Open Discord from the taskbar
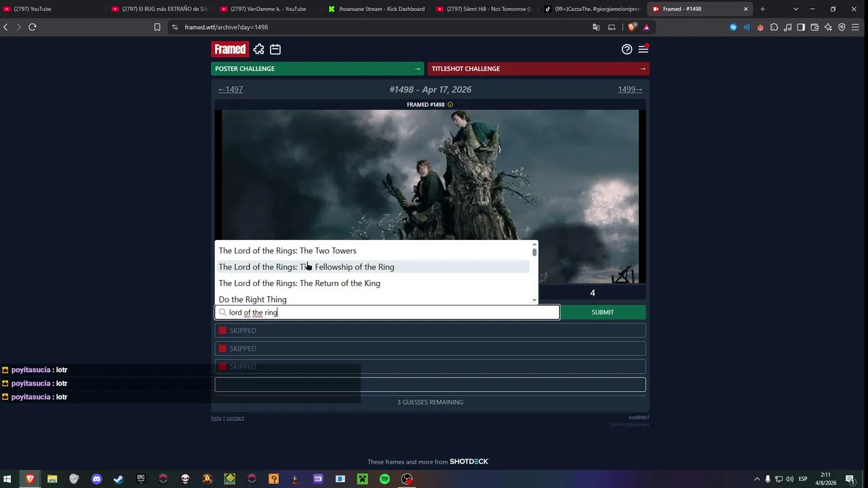 96,479
